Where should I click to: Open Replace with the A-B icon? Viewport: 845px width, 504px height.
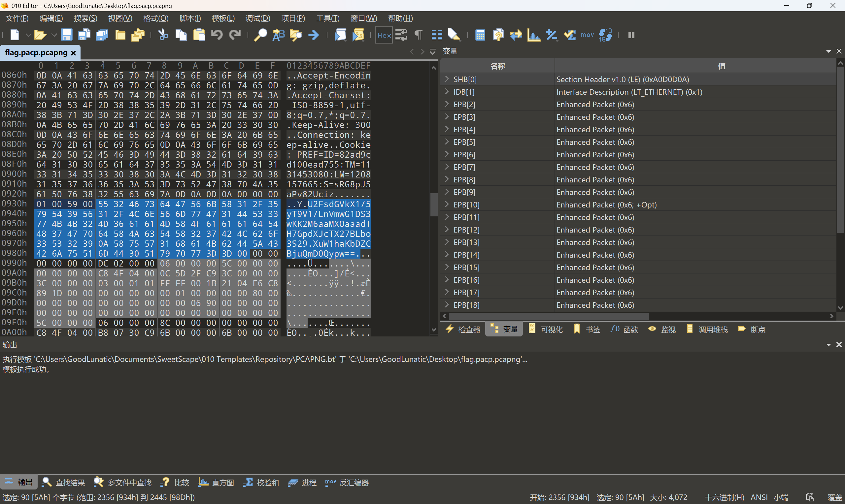pyautogui.click(x=279, y=35)
